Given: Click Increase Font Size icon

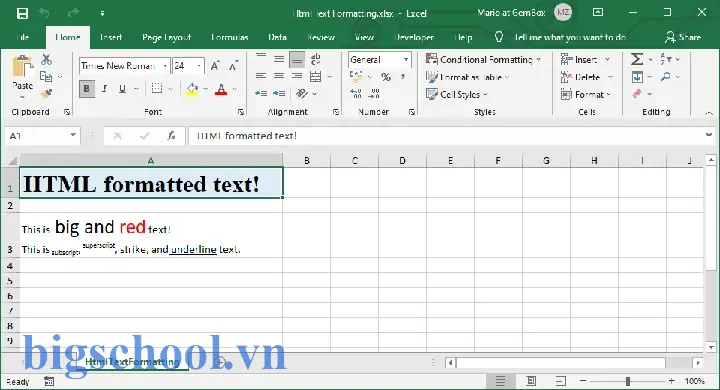Looking at the screenshot, I should pos(215,66).
